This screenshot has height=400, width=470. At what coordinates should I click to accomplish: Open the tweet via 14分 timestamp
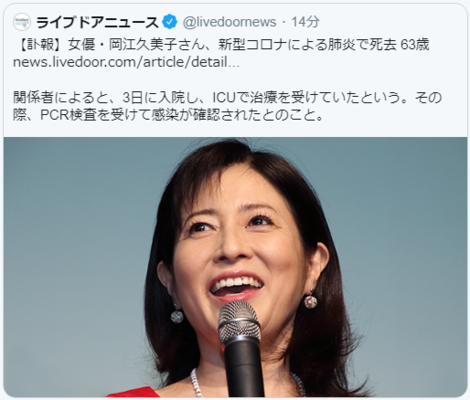(x=305, y=22)
